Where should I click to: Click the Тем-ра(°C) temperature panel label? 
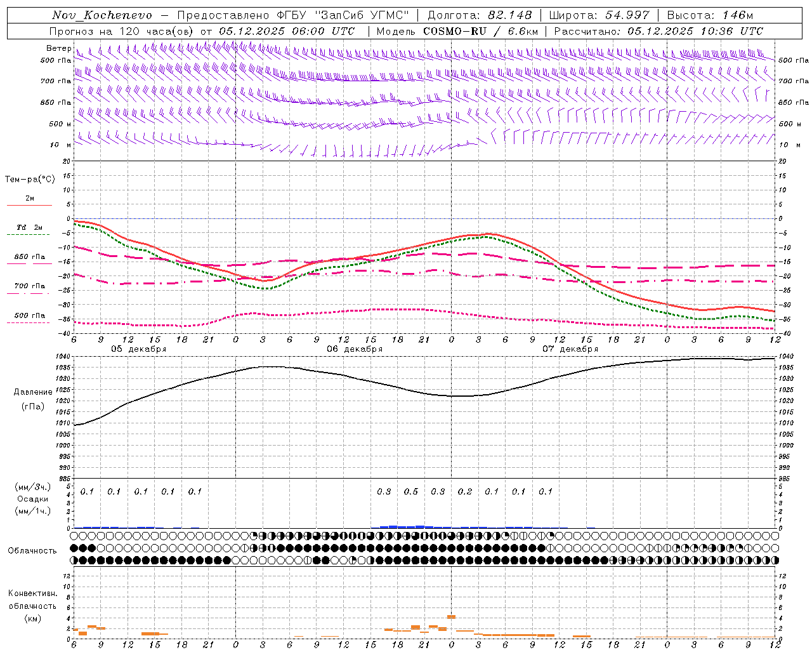coord(30,180)
